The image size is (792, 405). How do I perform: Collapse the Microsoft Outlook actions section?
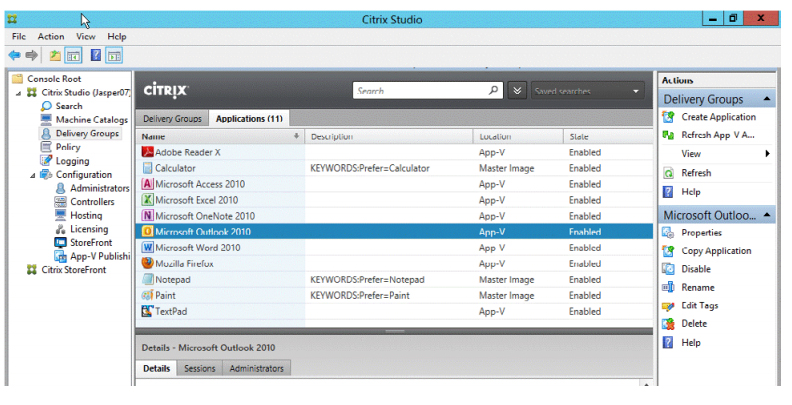click(x=767, y=215)
